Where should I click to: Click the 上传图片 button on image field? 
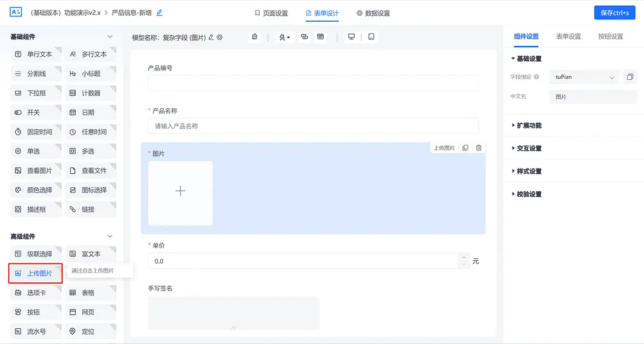(444, 147)
